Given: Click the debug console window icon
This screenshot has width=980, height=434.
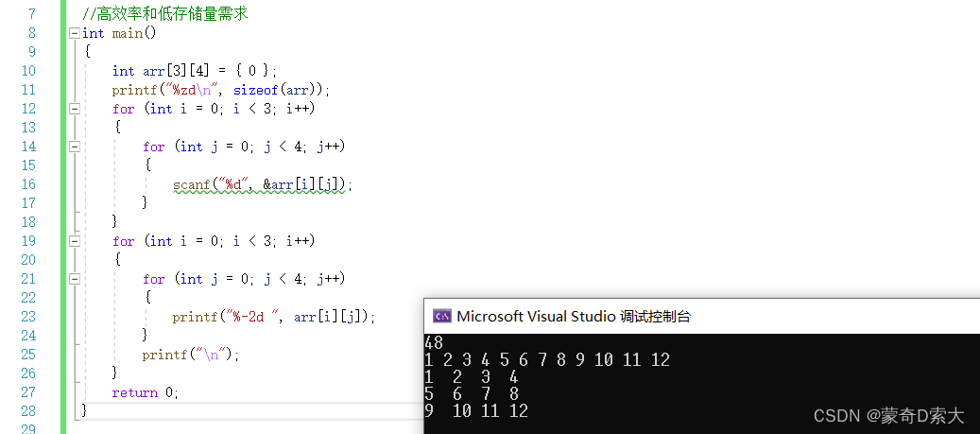Looking at the screenshot, I should (x=442, y=316).
